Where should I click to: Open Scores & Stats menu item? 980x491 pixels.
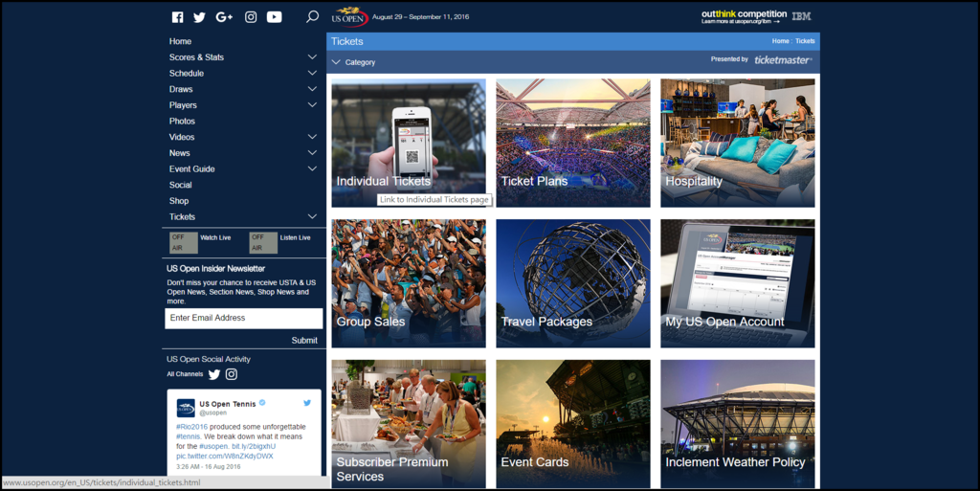[196, 56]
